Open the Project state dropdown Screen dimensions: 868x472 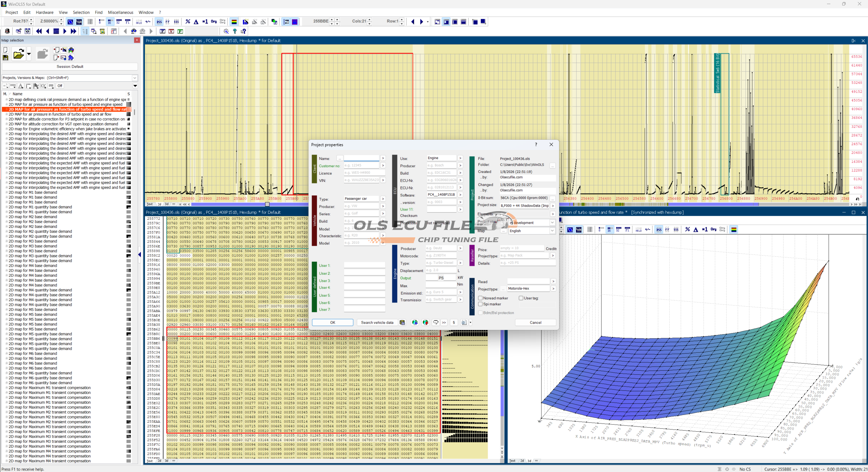[552, 223]
